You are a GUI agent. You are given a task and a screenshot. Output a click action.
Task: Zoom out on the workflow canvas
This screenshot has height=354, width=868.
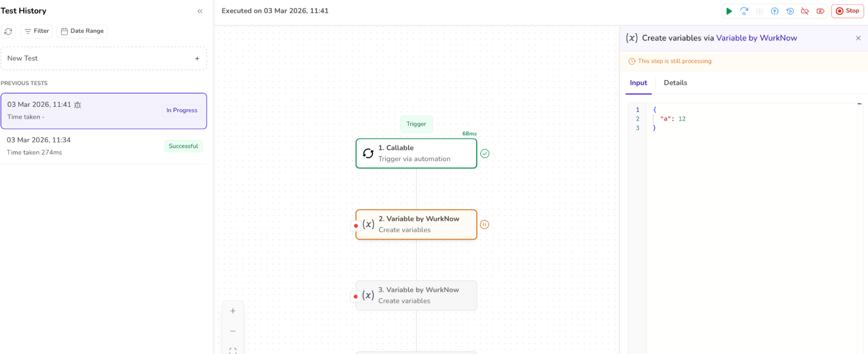pyautogui.click(x=233, y=331)
